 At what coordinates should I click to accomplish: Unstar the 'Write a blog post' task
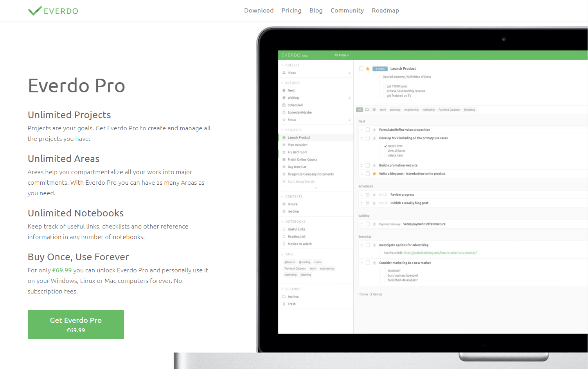(x=374, y=174)
